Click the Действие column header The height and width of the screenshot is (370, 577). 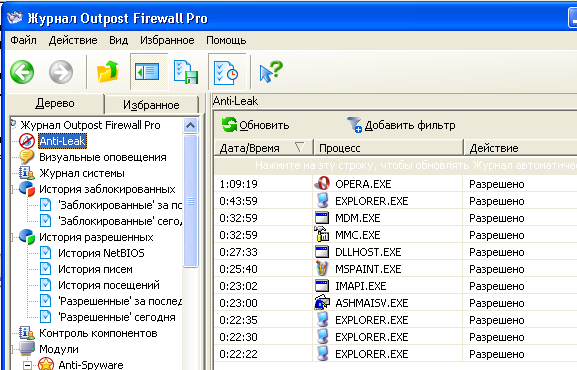pyautogui.click(x=520, y=148)
